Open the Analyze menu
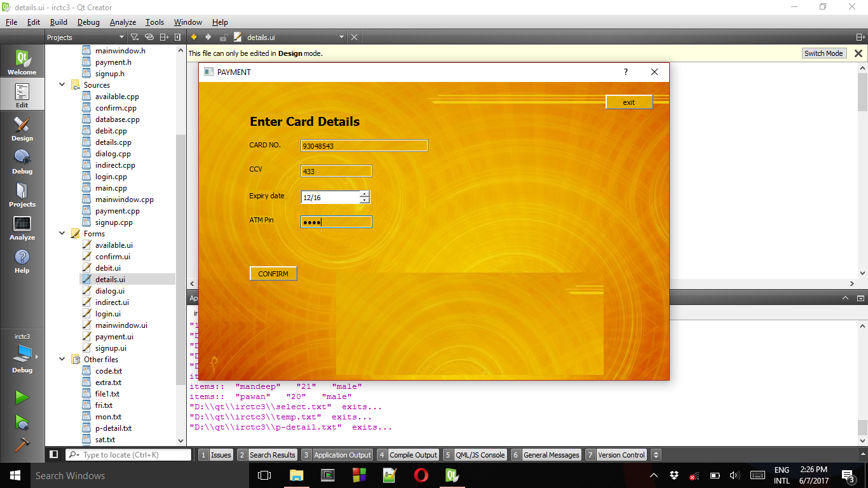The width and height of the screenshot is (868, 488). (123, 22)
